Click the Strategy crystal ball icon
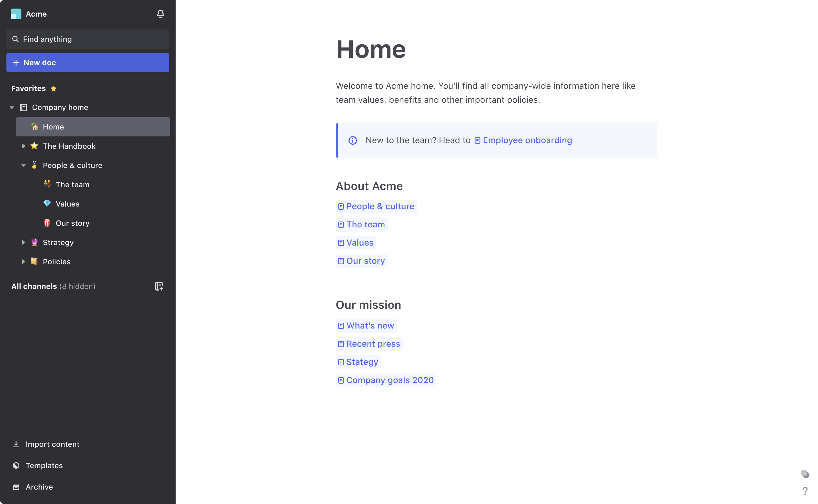 click(34, 242)
